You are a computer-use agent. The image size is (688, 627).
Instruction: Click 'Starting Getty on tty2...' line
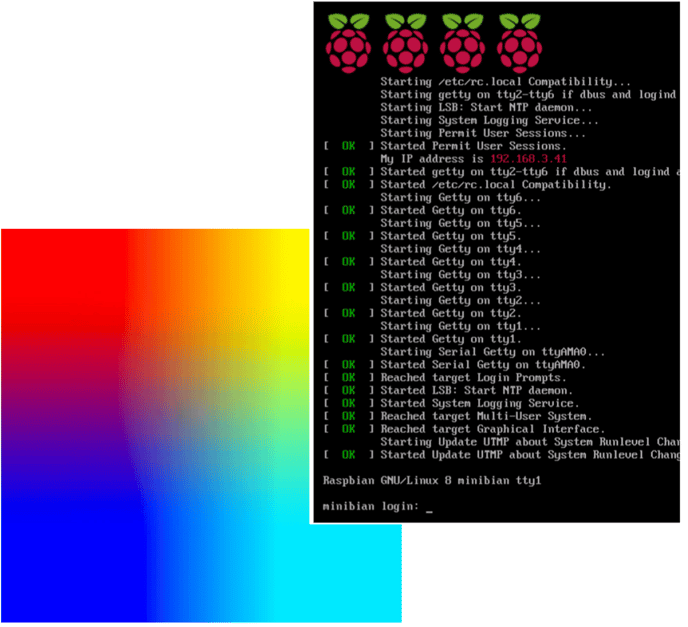tap(460, 301)
